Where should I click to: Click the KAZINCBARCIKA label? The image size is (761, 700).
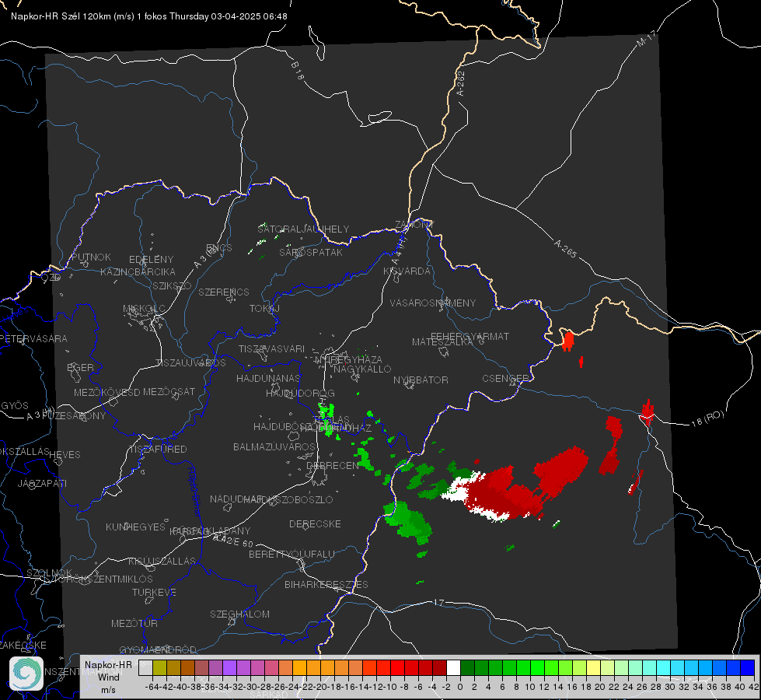[x=138, y=271]
